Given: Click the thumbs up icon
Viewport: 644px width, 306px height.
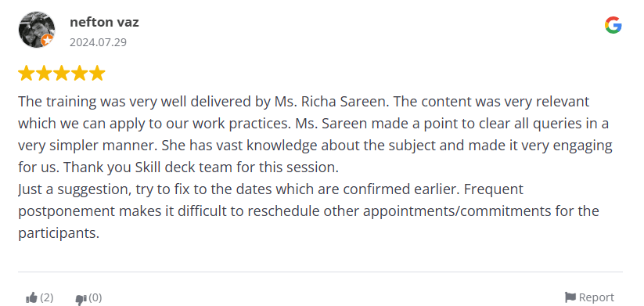Looking at the screenshot, I should coord(31,297).
